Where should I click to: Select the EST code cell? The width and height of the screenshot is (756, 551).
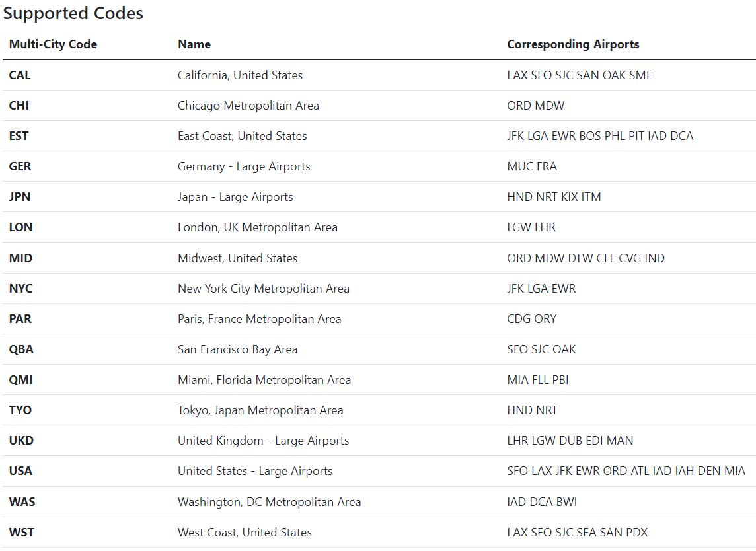point(19,136)
